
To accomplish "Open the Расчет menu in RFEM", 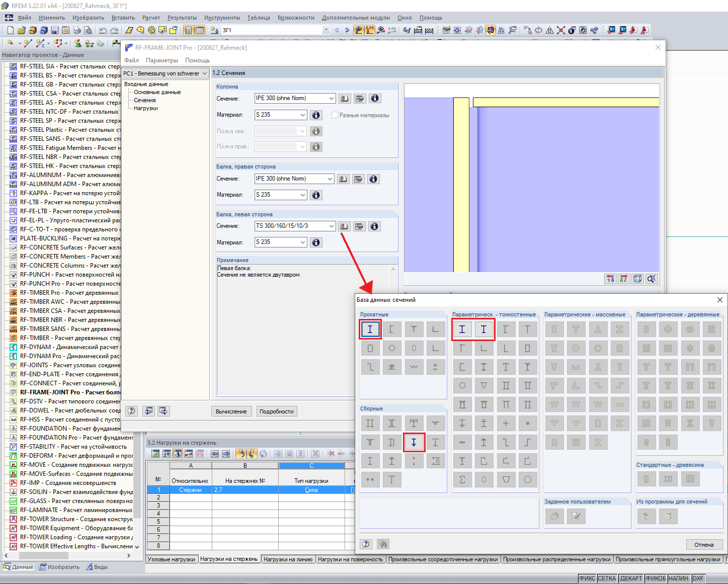I will pos(151,18).
